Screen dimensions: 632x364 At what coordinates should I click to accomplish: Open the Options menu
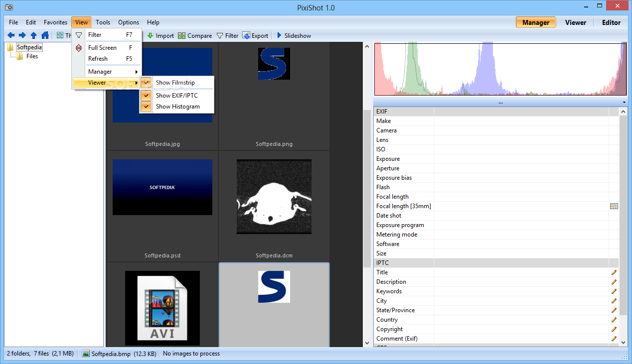tap(129, 22)
